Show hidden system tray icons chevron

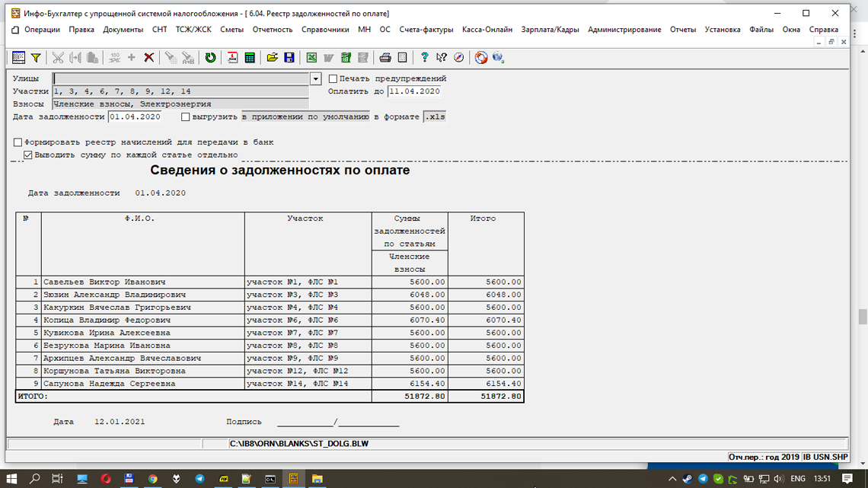[x=672, y=479]
